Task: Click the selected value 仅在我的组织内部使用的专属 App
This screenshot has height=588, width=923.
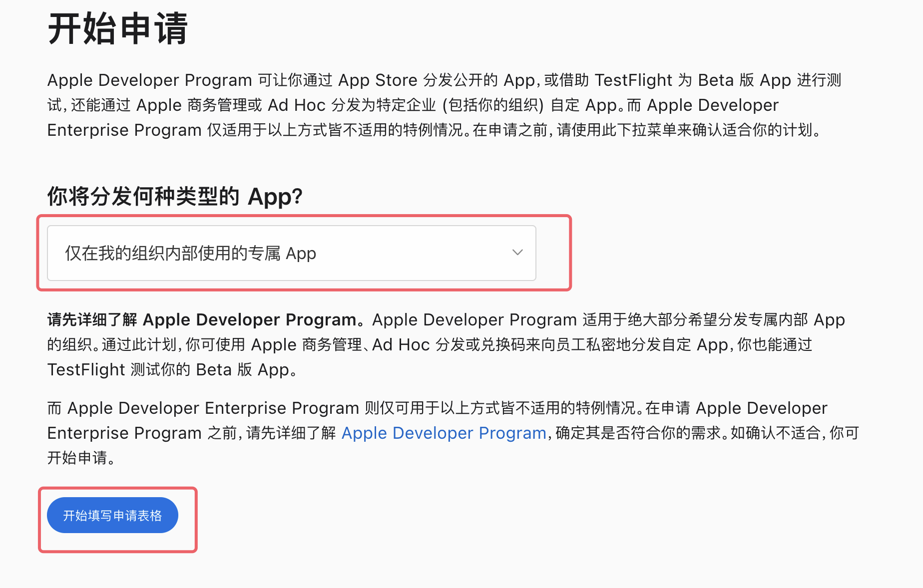Action: [190, 254]
